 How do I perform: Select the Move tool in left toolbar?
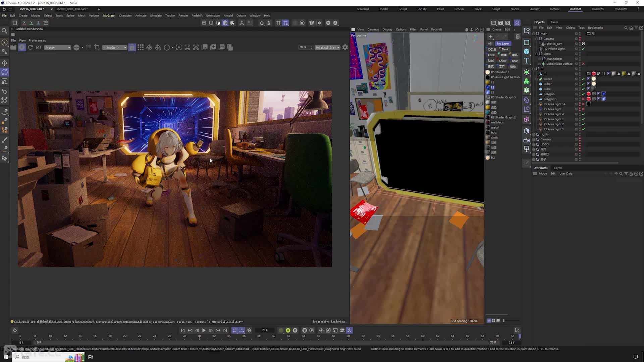pos(5,63)
